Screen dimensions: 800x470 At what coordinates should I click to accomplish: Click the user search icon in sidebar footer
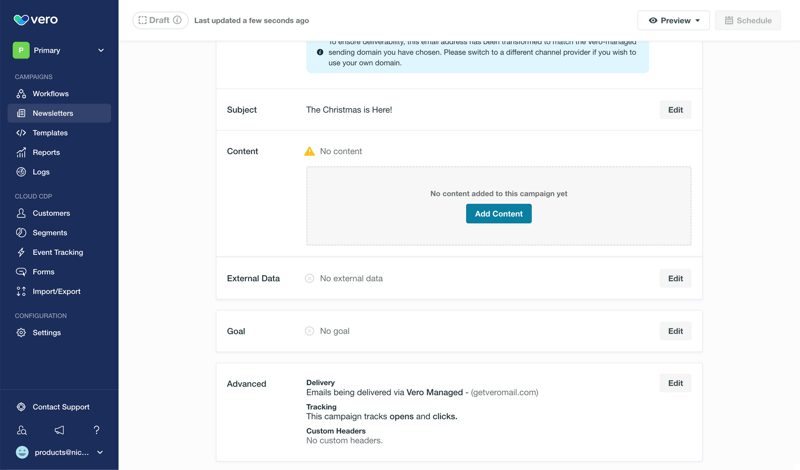tap(22, 430)
